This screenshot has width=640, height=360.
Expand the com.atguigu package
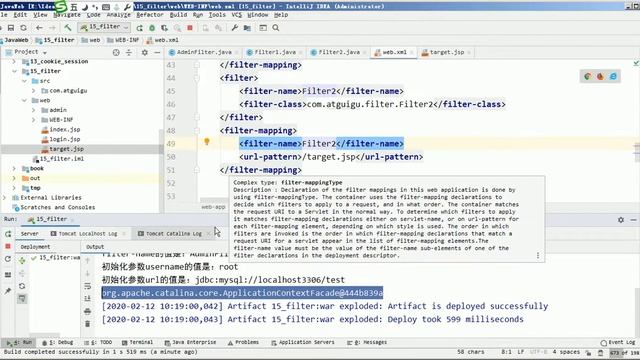(34, 91)
